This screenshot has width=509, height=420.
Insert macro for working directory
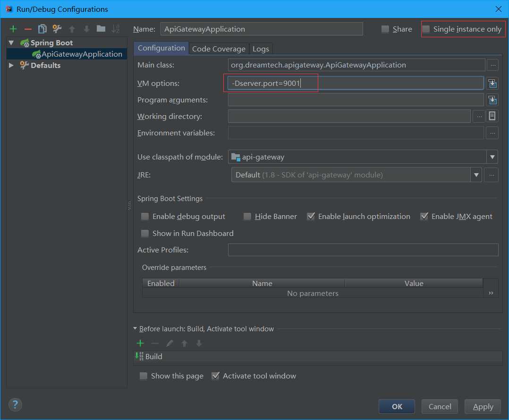492,116
